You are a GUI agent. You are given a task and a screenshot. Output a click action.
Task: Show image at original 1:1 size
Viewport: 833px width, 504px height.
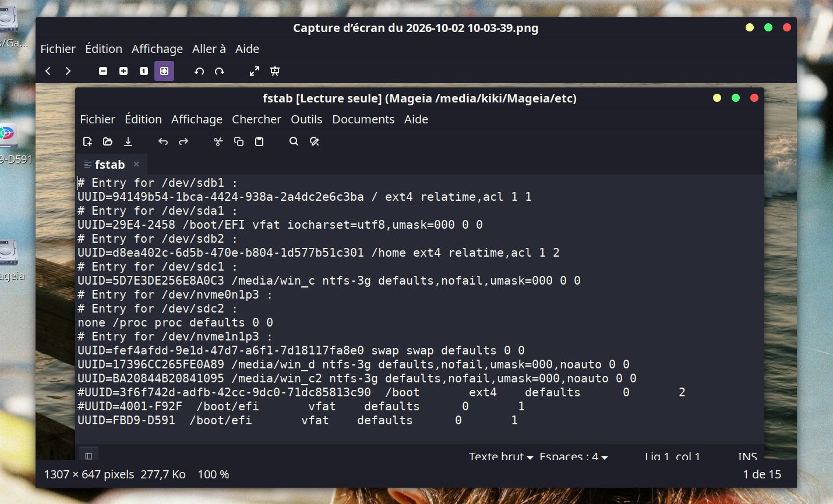144,71
